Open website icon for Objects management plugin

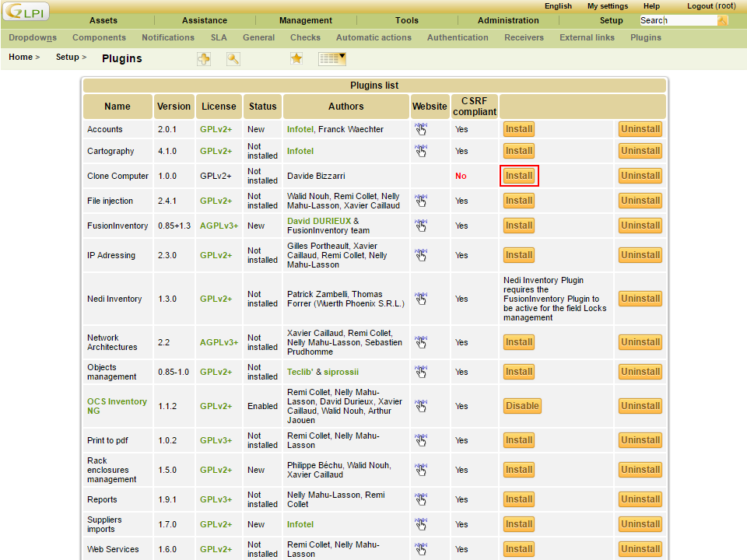(421, 372)
